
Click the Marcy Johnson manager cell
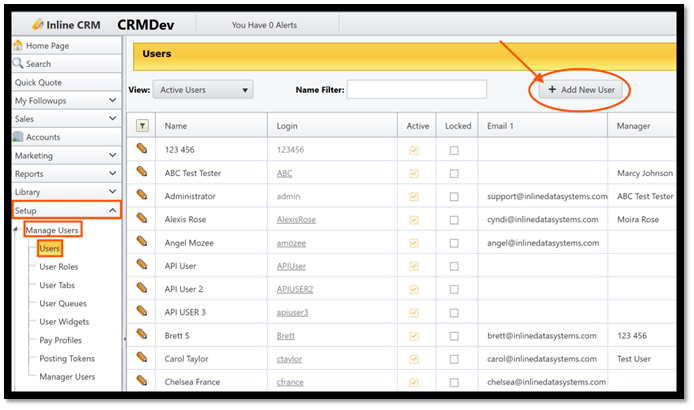coord(645,173)
